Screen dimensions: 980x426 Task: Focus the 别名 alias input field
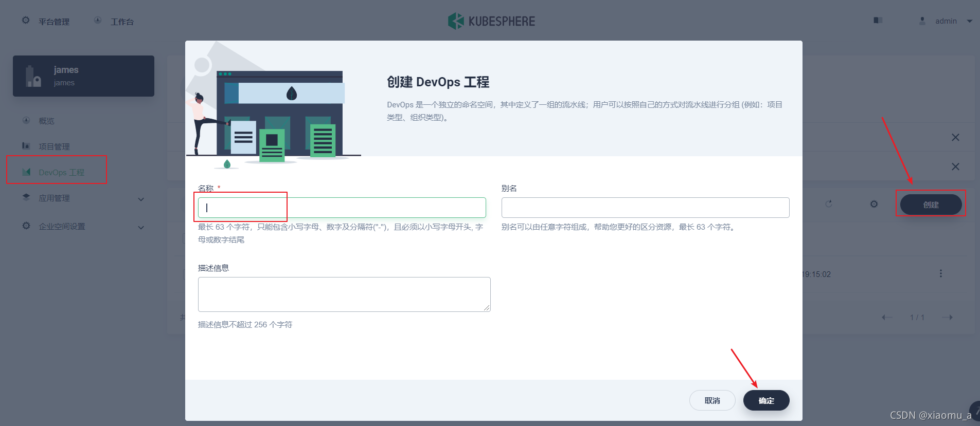click(x=646, y=208)
